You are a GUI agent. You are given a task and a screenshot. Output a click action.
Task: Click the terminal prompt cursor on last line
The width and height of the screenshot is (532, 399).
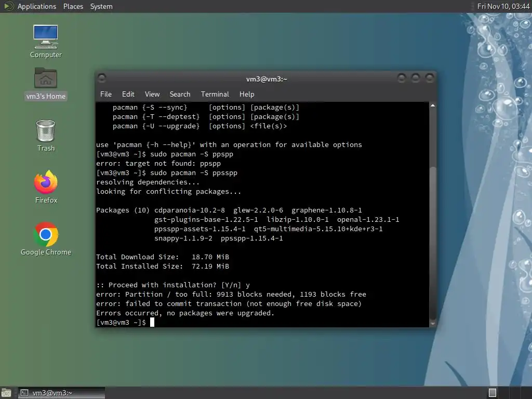[152, 322]
